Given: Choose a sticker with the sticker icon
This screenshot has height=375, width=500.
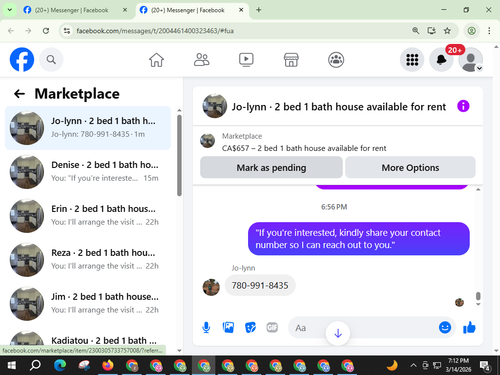Looking at the screenshot, I should pyautogui.click(x=250, y=328).
